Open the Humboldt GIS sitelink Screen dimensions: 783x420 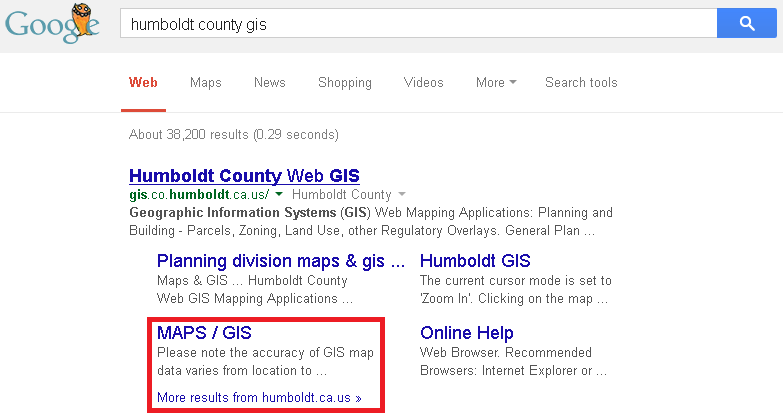tap(475, 261)
